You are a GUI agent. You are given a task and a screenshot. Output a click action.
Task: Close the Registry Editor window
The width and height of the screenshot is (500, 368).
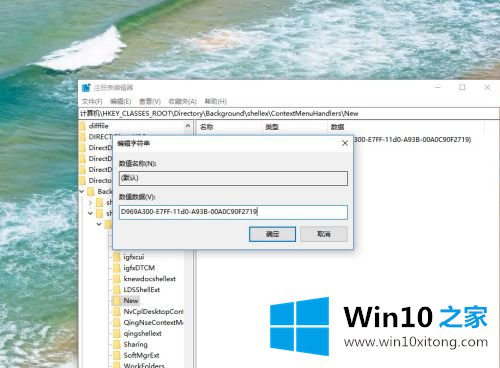[487, 87]
